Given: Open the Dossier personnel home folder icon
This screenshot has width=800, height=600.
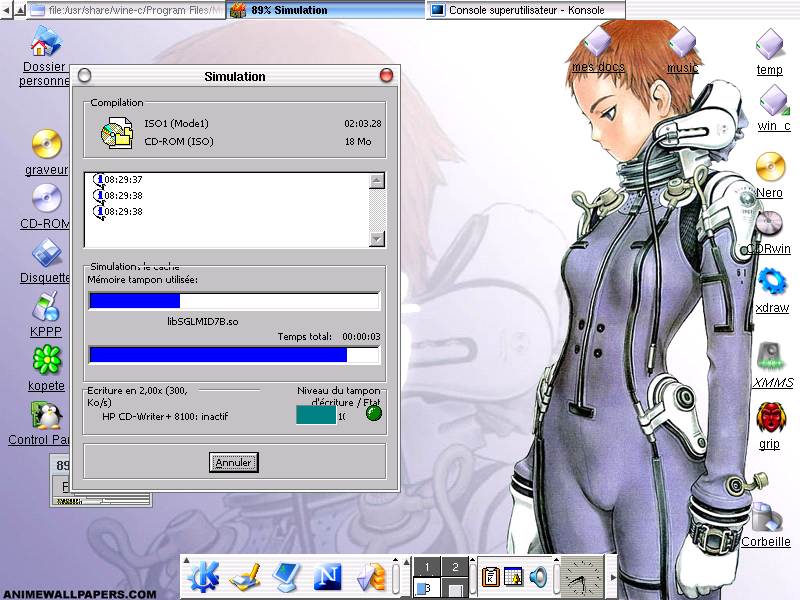Looking at the screenshot, I should click(46, 42).
